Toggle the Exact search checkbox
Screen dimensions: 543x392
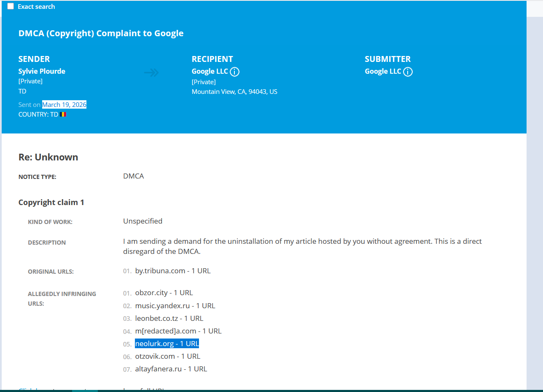(11, 6)
